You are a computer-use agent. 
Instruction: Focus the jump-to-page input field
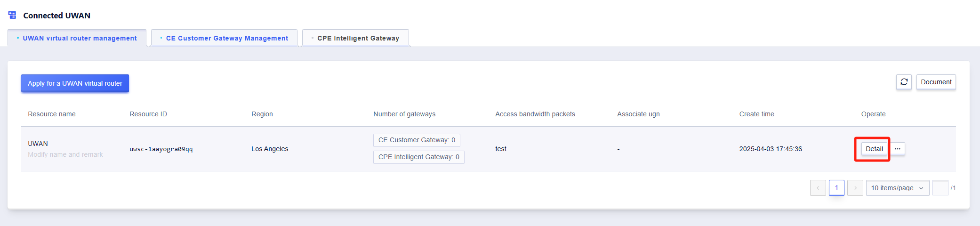coord(940,188)
